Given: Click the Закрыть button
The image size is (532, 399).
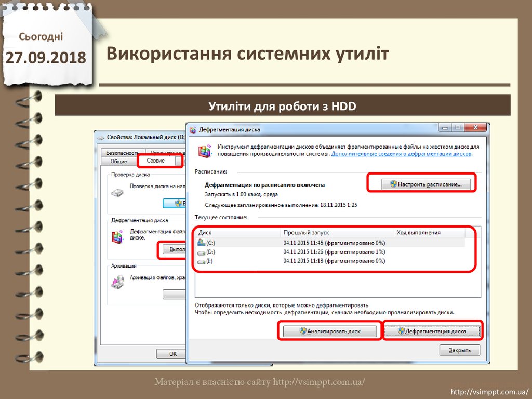Looking at the screenshot, I should 459,350.
